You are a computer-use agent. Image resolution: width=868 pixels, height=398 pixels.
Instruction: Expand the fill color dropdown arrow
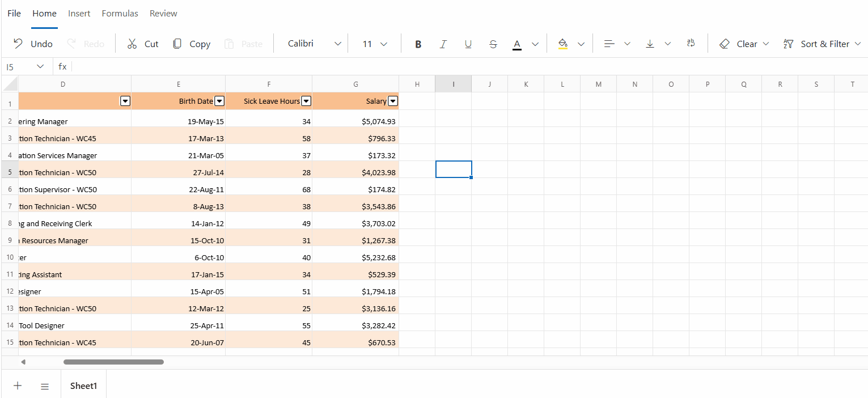tap(581, 44)
